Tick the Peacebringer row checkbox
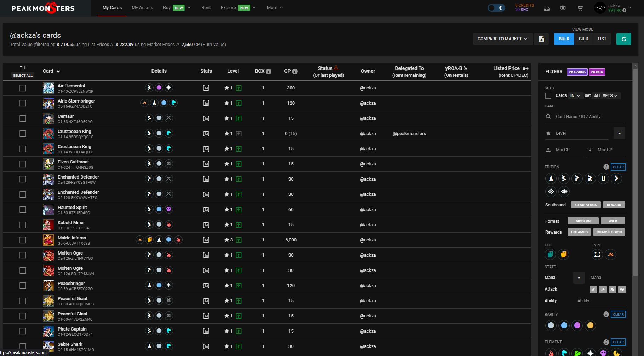This screenshot has height=356, width=644. [x=23, y=286]
